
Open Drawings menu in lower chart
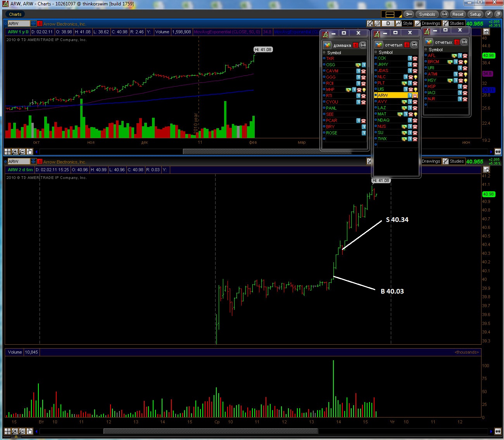(x=431, y=162)
